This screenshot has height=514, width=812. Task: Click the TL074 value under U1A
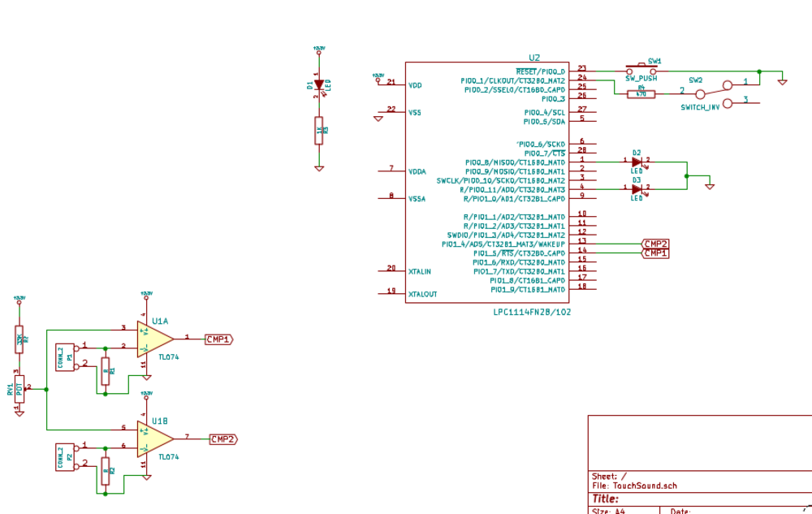pyautogui.click(x=168, y=357)
